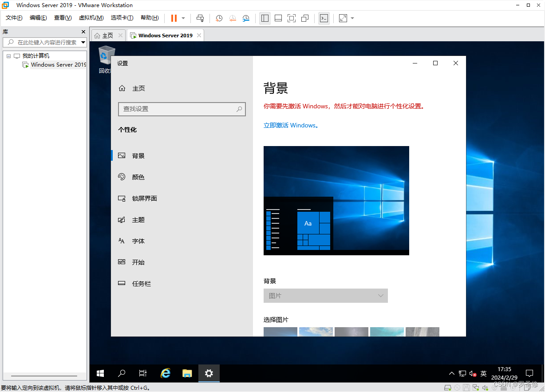Image resolution: width=545 pixels, height=392 pixels.
Task: Toggle the library sidebar view
Action: tap(265, 18)
